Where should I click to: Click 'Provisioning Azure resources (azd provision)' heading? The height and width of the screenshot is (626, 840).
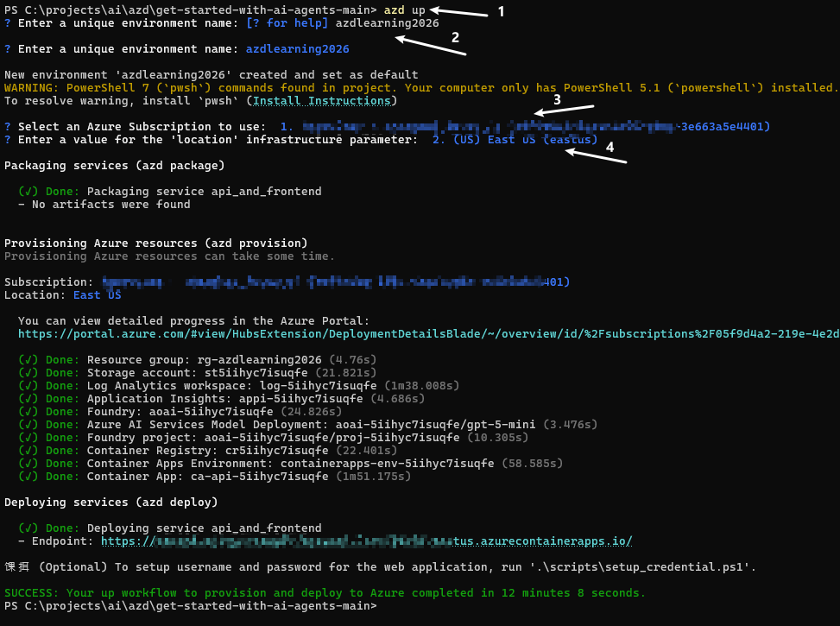(156, 243)
